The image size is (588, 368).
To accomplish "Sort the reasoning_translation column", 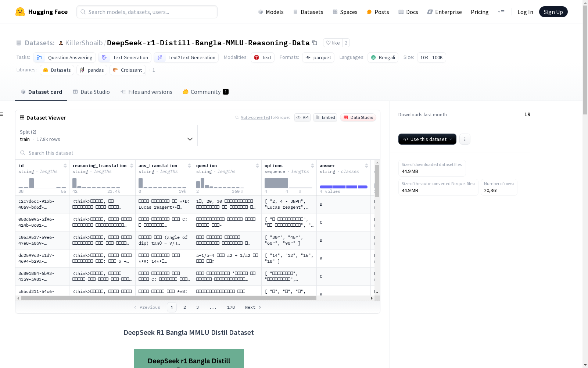I will (132, 166).
